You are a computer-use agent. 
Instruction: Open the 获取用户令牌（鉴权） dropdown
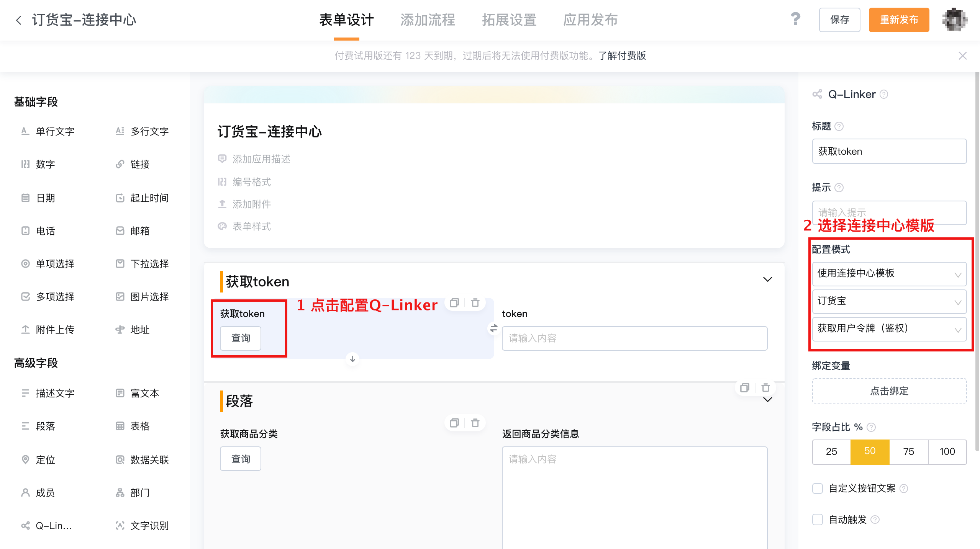click(889, 329)
